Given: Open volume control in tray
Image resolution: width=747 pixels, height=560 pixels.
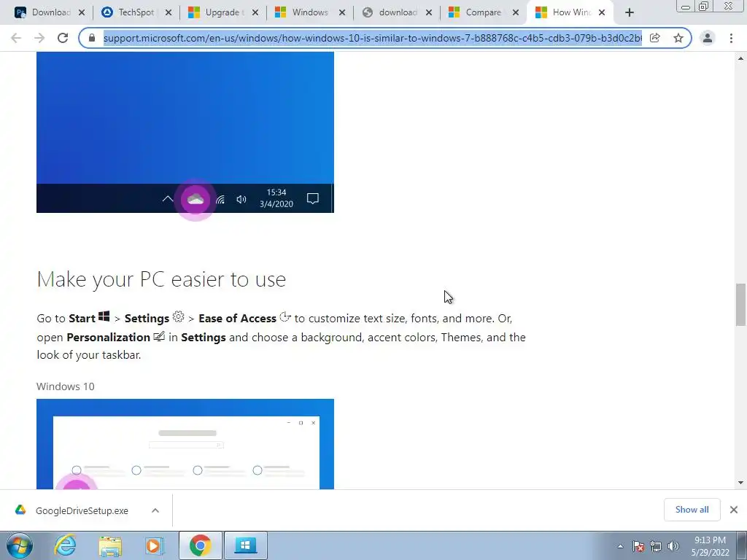Looking at the screenshot, I should tap(673, 546).
